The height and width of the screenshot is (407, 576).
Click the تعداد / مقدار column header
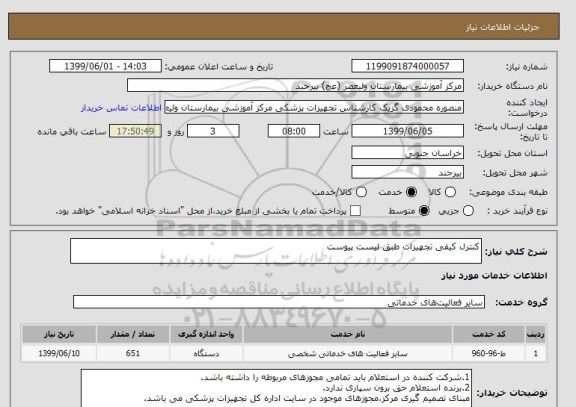point(133,334)
